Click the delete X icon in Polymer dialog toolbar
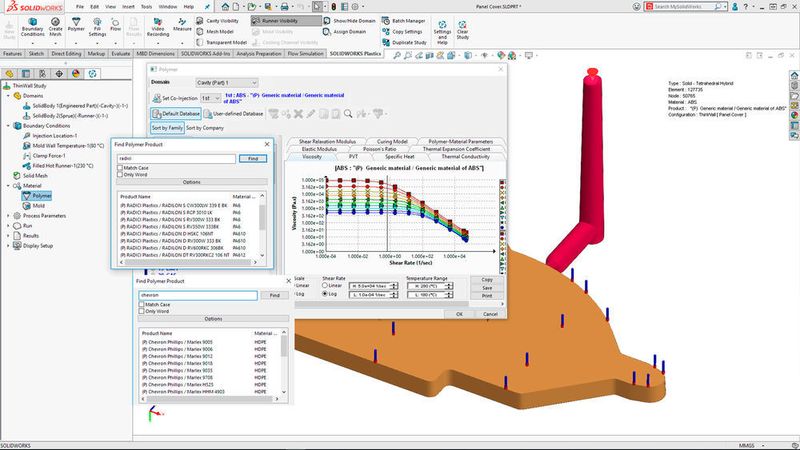This screenshot has height=450, width=800. point(298,114)
